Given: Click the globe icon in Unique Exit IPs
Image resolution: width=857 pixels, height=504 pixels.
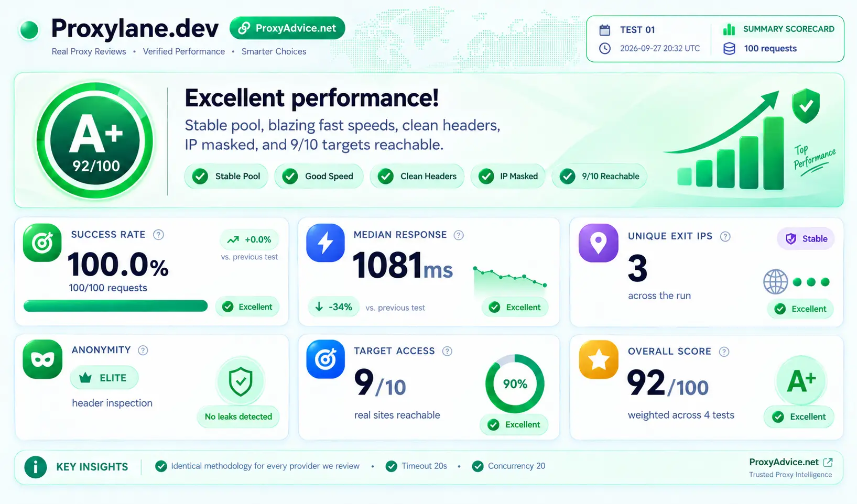Looking at the screenshot, I should [775, 282].
